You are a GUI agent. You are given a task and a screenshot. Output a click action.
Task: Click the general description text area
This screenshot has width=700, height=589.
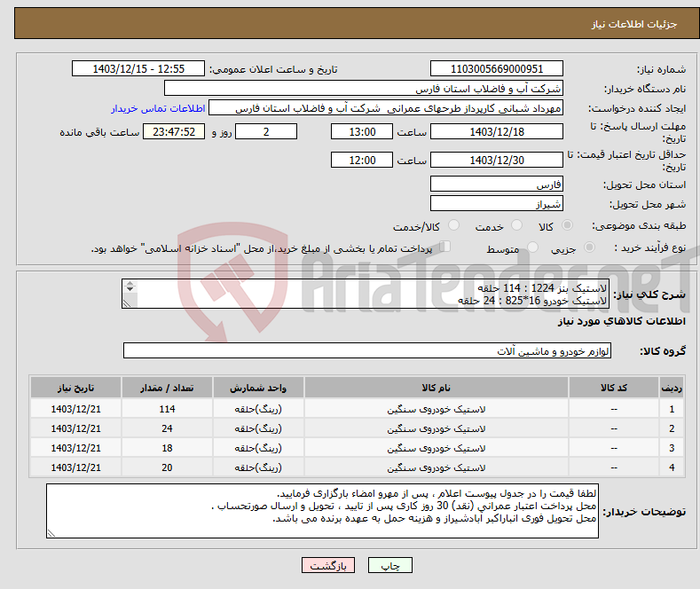[x=366, y=294]
